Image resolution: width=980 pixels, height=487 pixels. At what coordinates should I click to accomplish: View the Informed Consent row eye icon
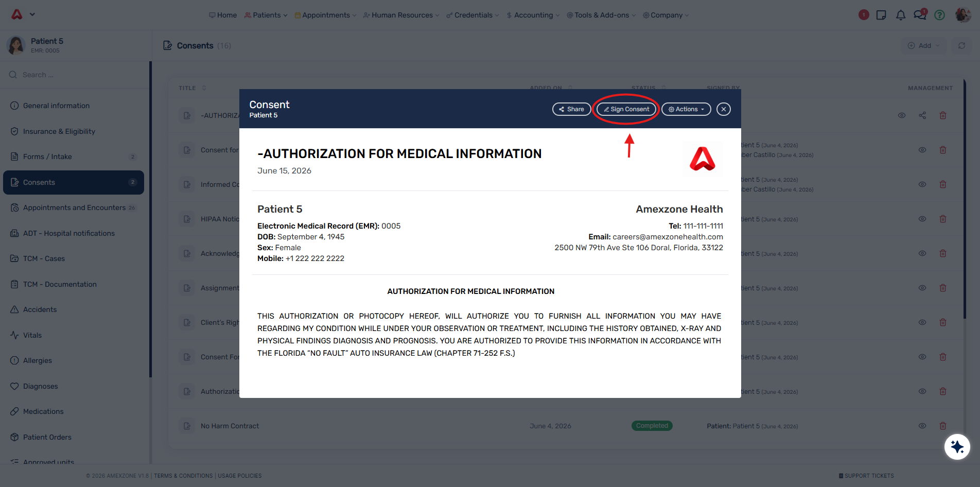(x=922, y=184)
